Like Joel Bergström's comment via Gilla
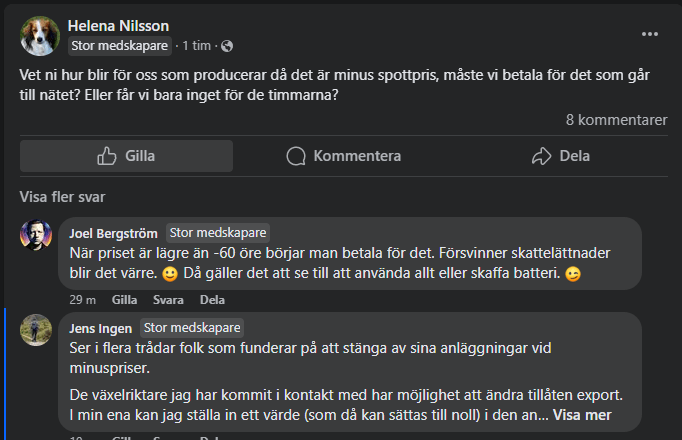 coord(124,299)
